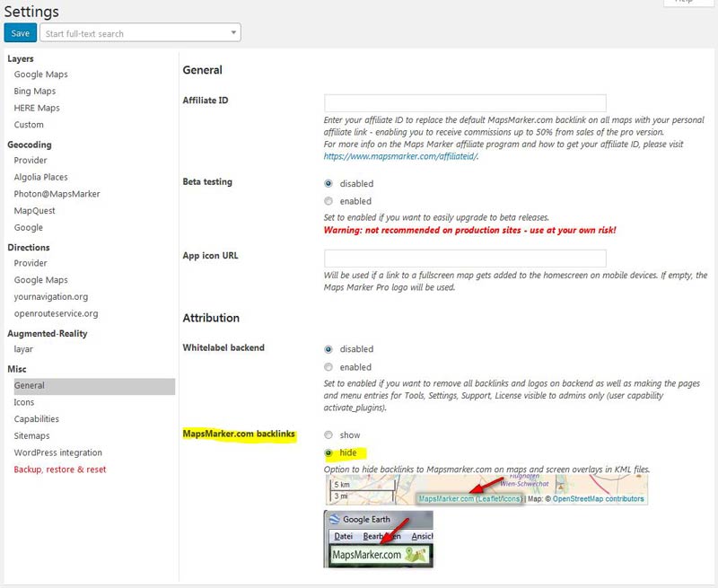Open MapQuest geocoding settings

click(x=34, y=211)
